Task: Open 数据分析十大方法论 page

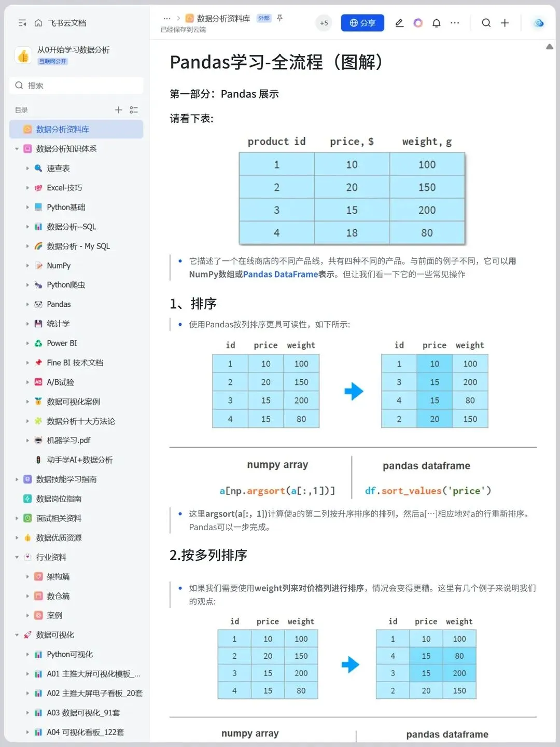Action: coord(81,421)
